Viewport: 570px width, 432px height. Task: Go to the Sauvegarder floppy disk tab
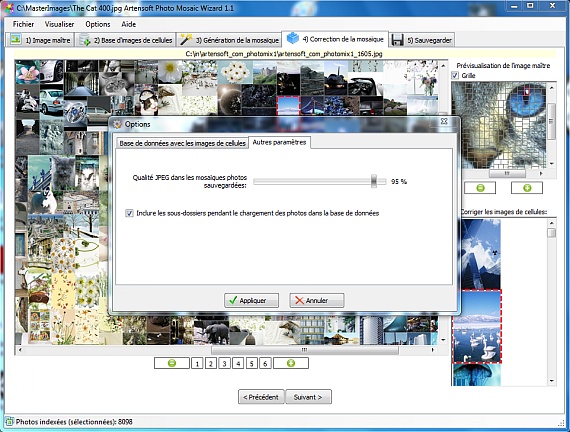point(422,40)
